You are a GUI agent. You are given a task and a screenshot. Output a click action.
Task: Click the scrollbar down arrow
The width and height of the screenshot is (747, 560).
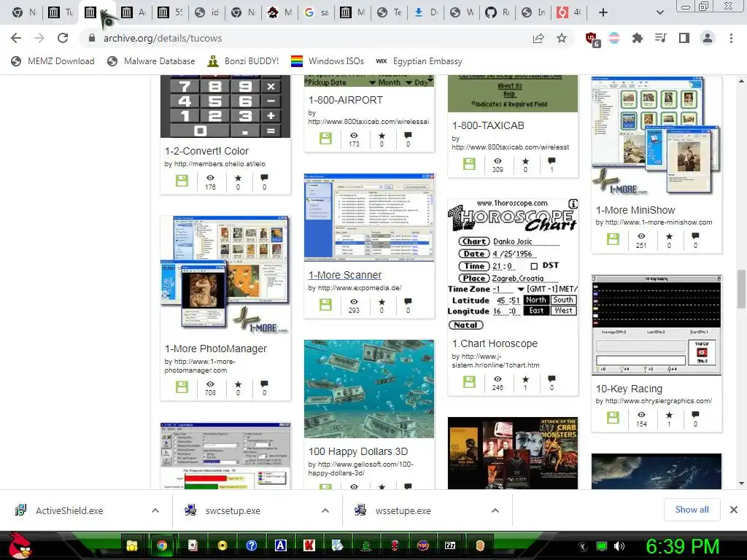741,483
